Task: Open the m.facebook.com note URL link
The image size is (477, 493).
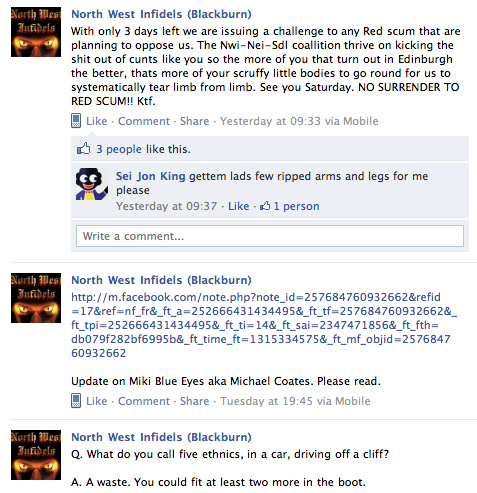Action: [x=263, y=325]
